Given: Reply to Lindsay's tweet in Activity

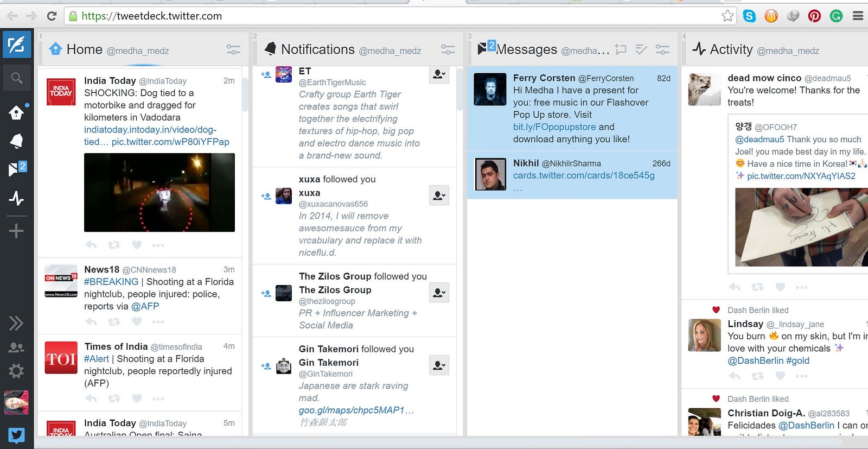Looking at the screenshot, I should pyautogui.click(x=735, y=375).
